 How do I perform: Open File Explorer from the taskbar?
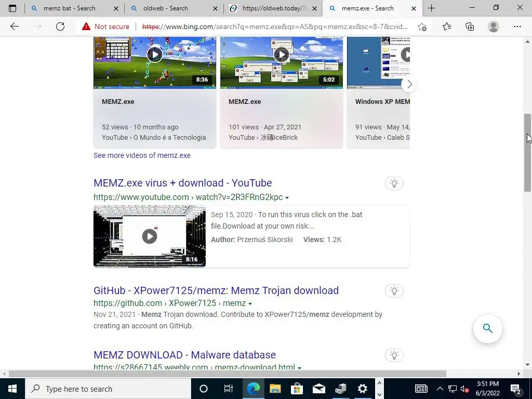click(275, 389)
